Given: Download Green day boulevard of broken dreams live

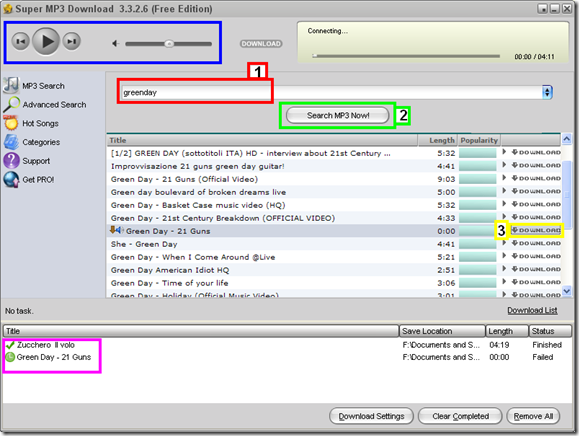Looking at the screenshot, I should (536, 191).
